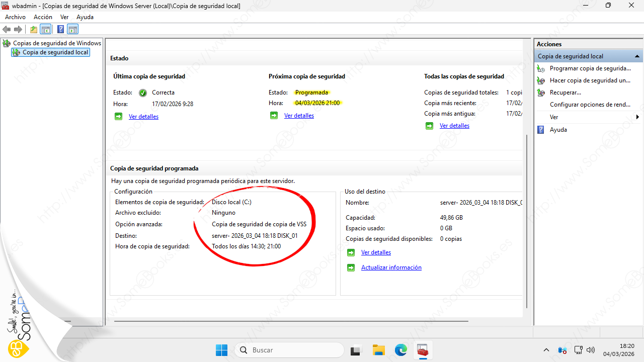Open Microsoft Edge from the taskbar

click(x=400, y=350)
